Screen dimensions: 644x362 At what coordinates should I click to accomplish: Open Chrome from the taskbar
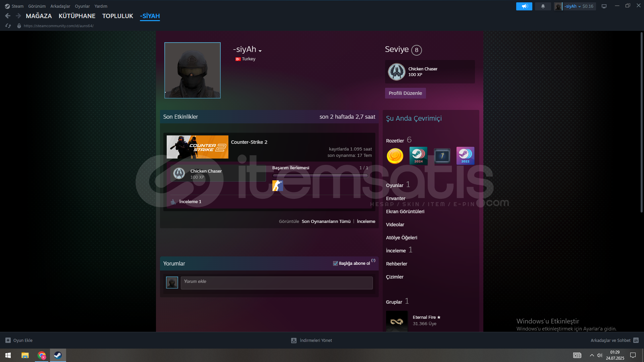(x=42, y=355)
